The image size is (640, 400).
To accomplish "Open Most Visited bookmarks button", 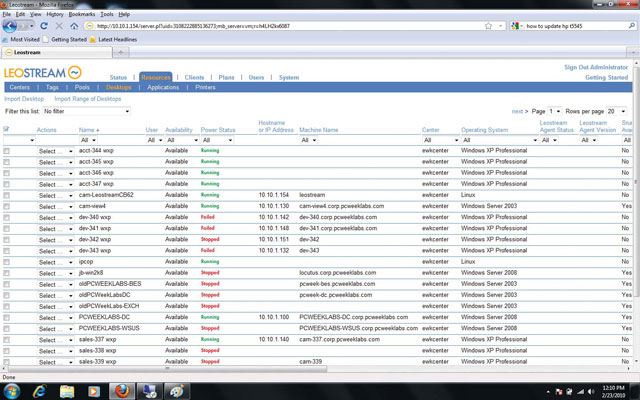I will [21, 40].
